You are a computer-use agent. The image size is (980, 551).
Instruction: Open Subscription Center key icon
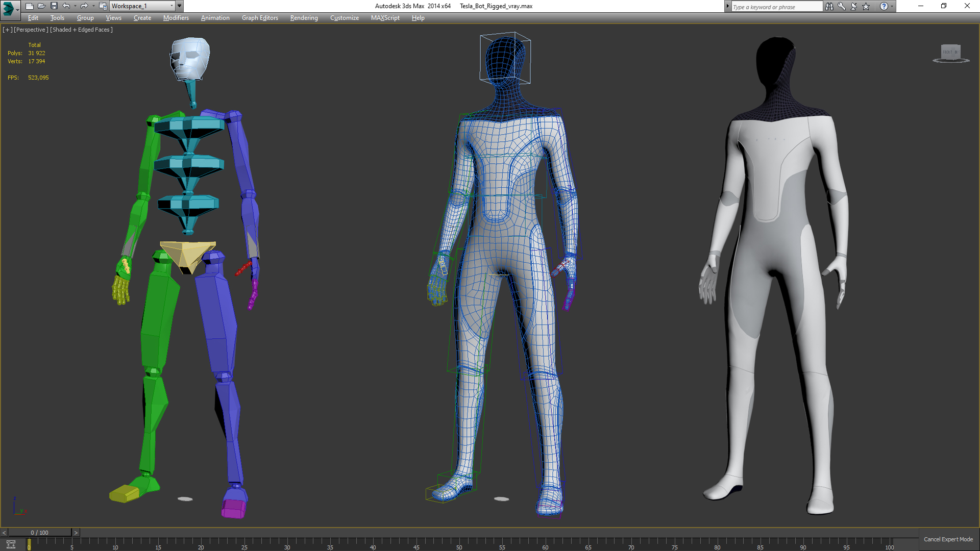tap(841, 6)
